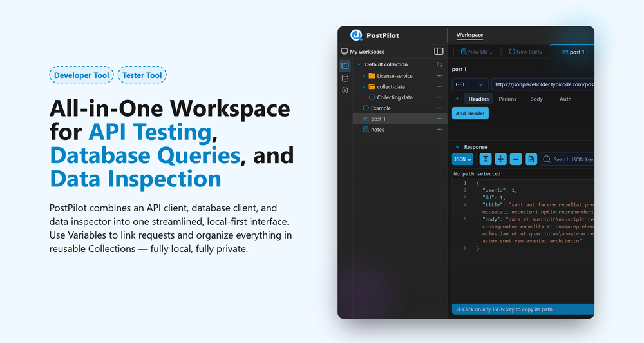This screenshot has height=343, width=644.
Task: Open the more options of notes
Action: (439, 130)
